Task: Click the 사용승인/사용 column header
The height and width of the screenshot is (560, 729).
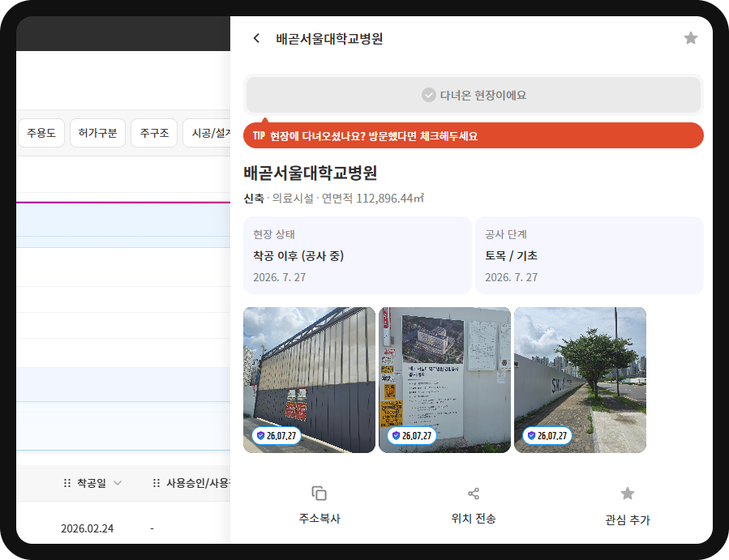Action: point(198,483)
